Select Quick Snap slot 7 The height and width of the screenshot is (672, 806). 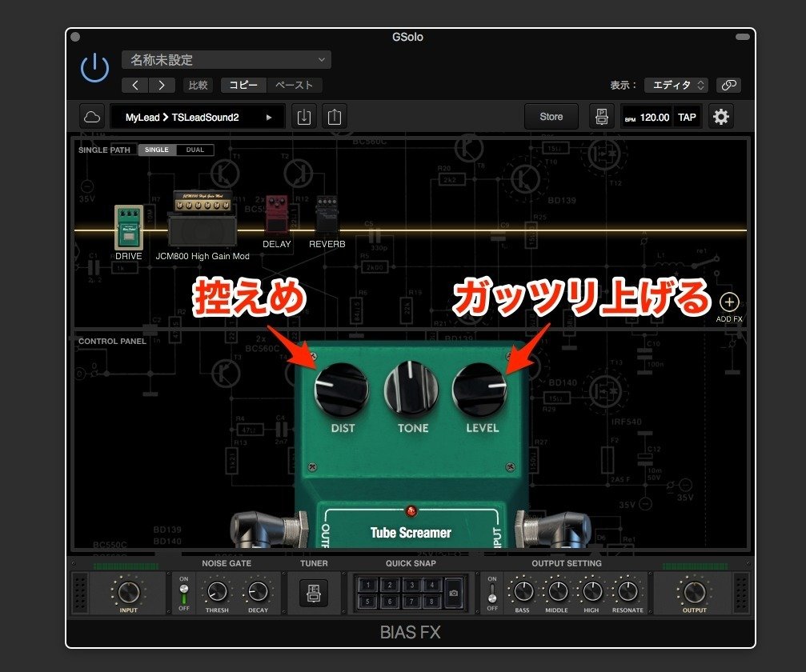[x=411, y=601]
